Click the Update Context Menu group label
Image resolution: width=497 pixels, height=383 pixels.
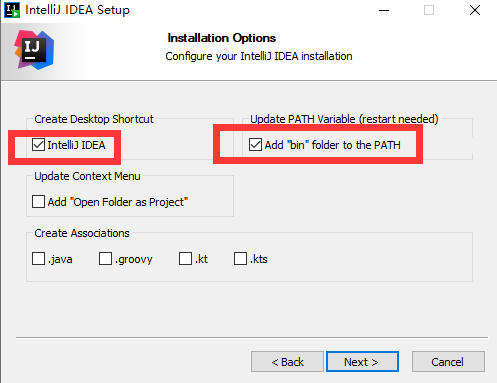[x=87, y=176]
